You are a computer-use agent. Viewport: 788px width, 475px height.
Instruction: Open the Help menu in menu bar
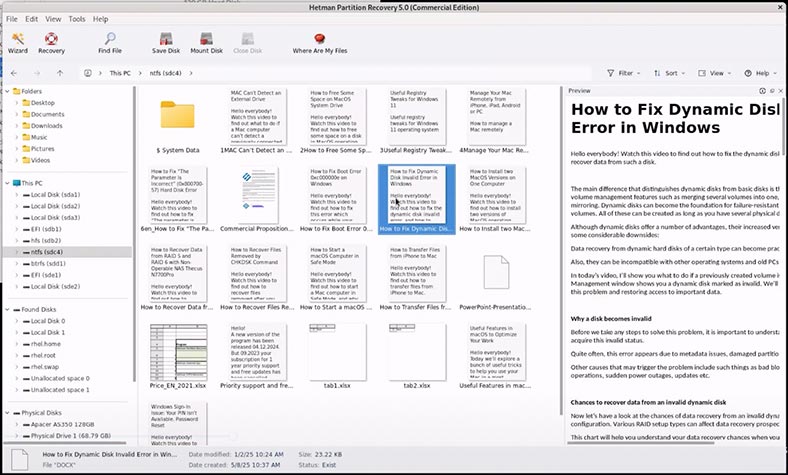(101, 19)
